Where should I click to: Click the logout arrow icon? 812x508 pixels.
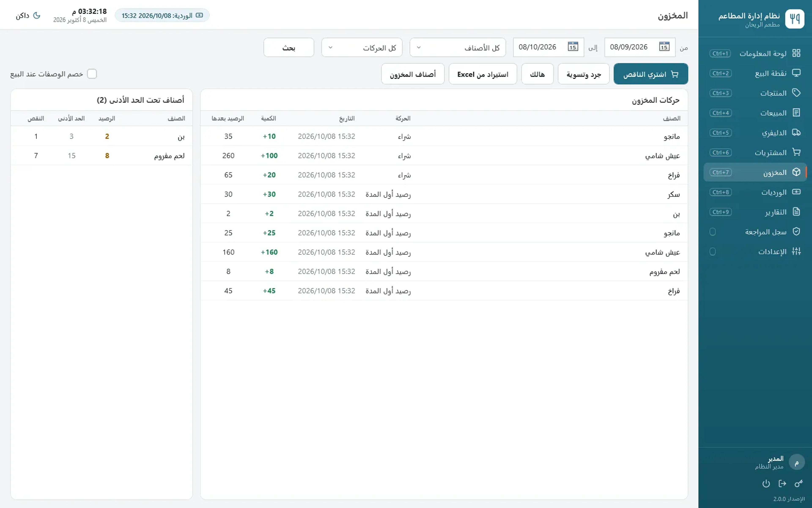coord(782,483)
